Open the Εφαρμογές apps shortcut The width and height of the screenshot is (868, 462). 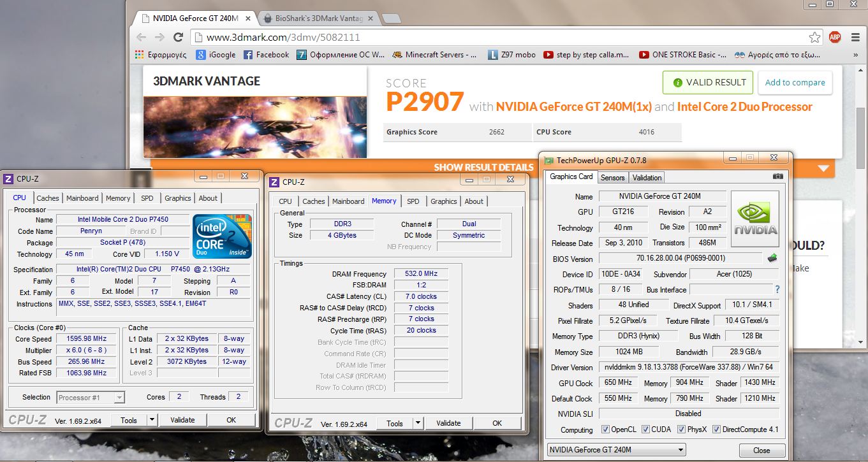tap(161, 55)
